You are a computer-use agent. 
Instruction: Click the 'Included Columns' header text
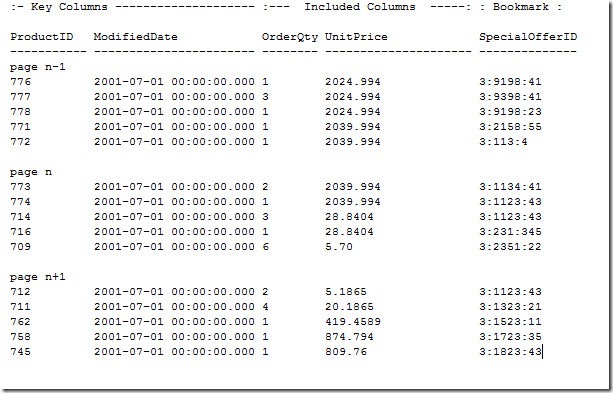[360, 7]
